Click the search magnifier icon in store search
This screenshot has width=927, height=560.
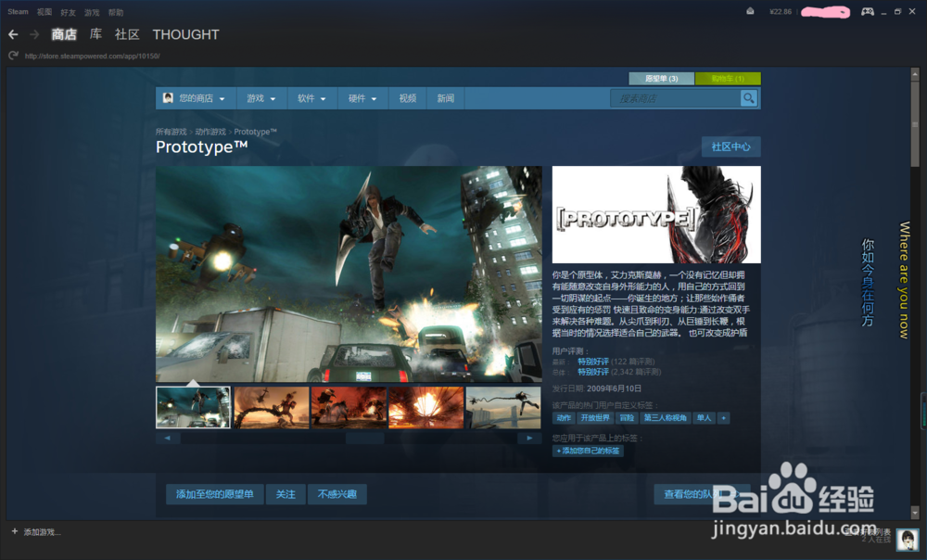tap(747, 98)
